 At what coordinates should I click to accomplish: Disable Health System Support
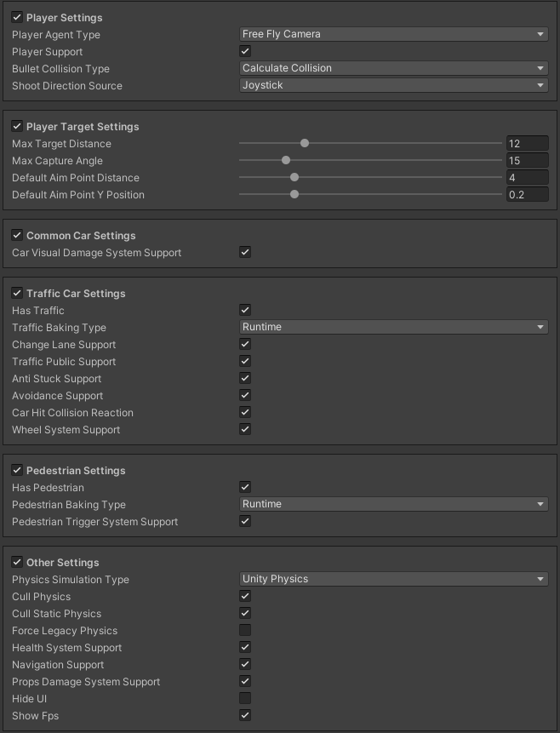tap(245, 647)
